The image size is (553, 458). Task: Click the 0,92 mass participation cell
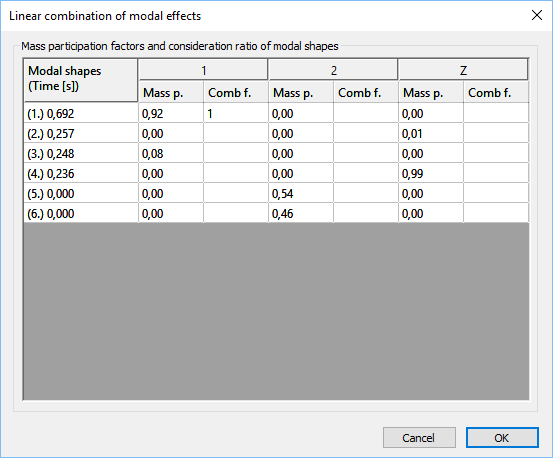pos(171,113)
